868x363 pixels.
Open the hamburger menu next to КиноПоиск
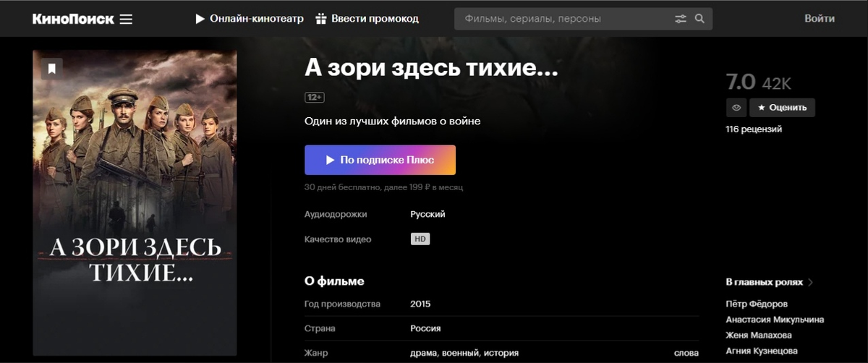(x=126, y=20)
